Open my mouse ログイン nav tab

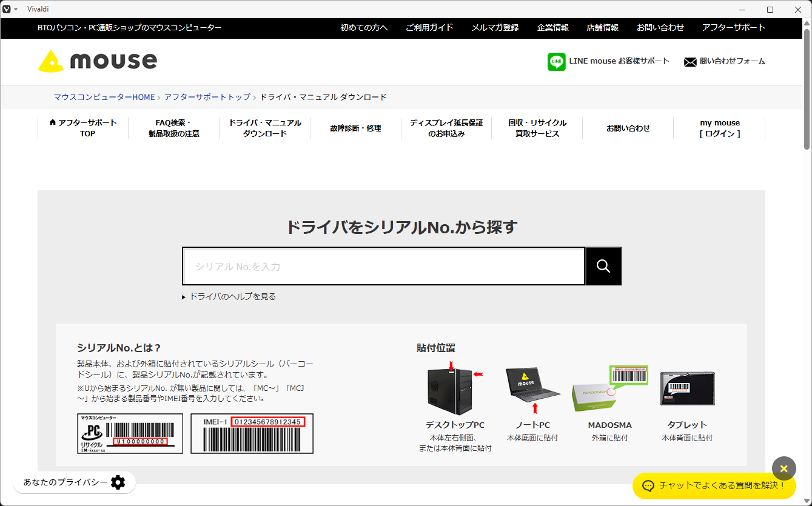719,128
